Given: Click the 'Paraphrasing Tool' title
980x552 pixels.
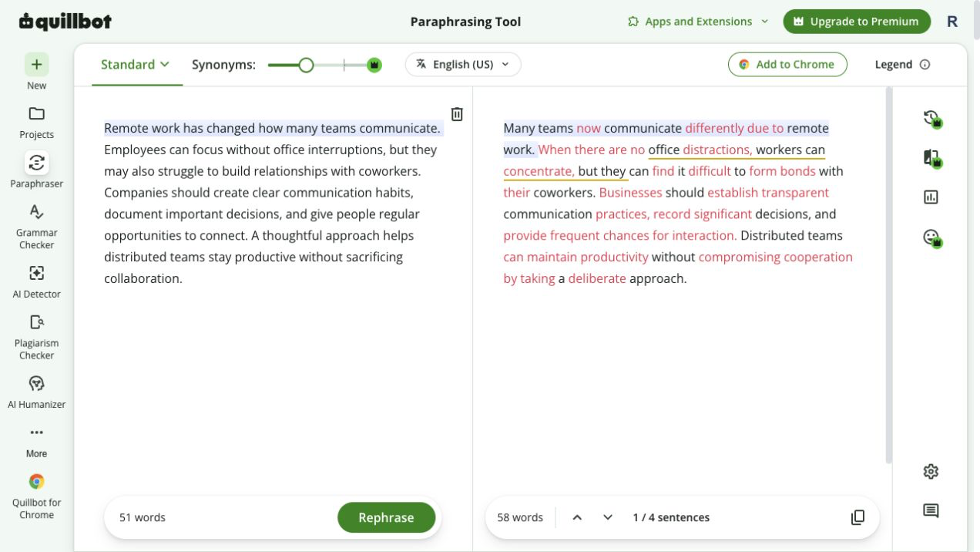Looking at the screenshot, I should [x=465, y=22].
